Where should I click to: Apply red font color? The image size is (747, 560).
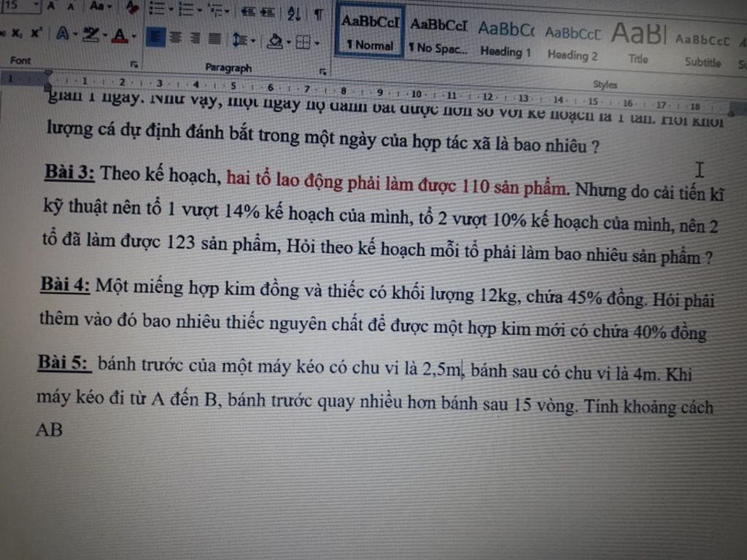click(x=120, y=36)
